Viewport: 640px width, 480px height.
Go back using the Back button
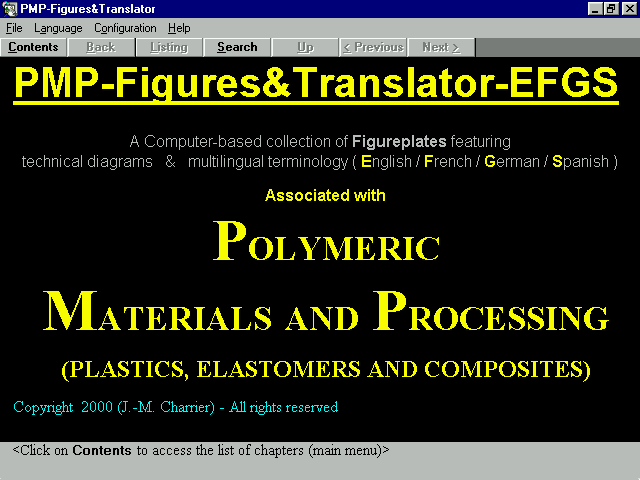pyautogui.click(x=101, y=47)
